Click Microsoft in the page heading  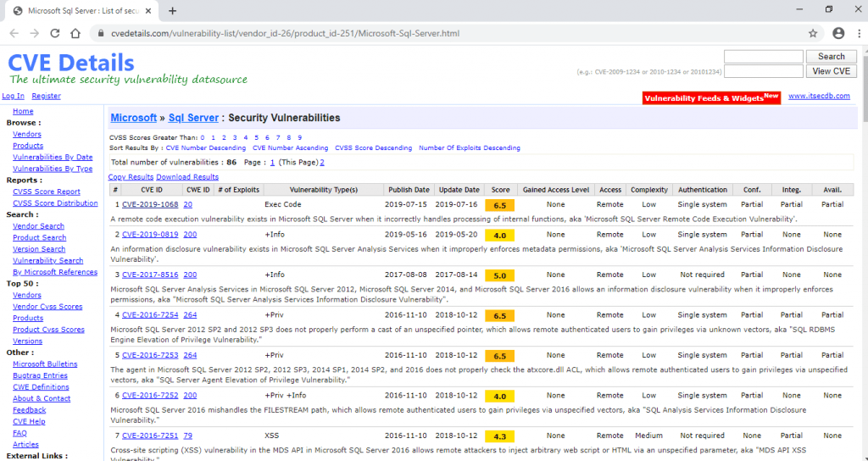coord(133,118)
